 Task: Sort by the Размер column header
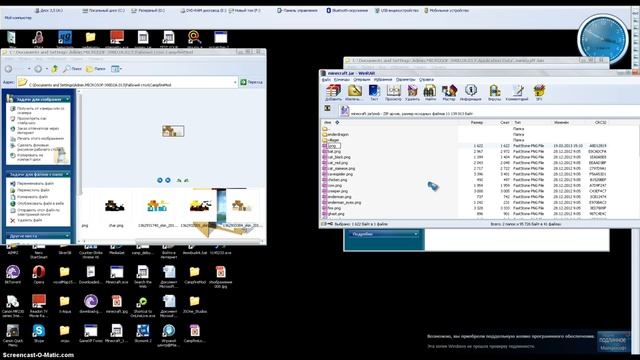476,122
